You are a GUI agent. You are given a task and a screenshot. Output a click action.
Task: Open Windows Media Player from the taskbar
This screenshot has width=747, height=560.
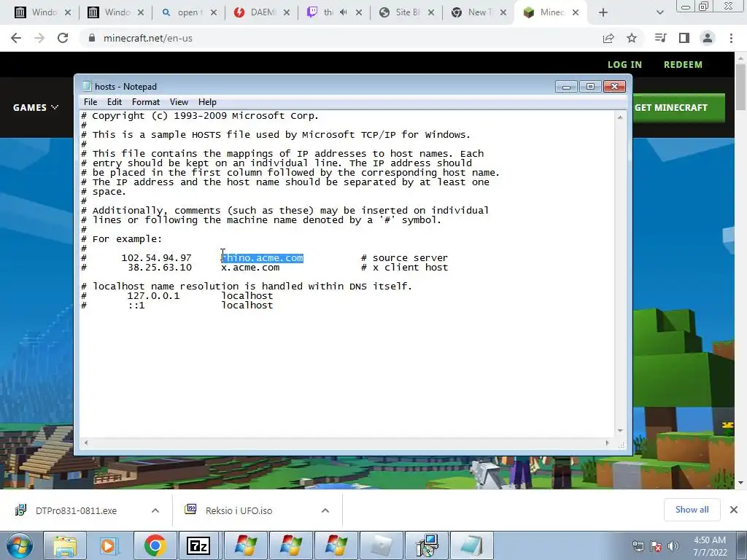(x=109, y=545)
